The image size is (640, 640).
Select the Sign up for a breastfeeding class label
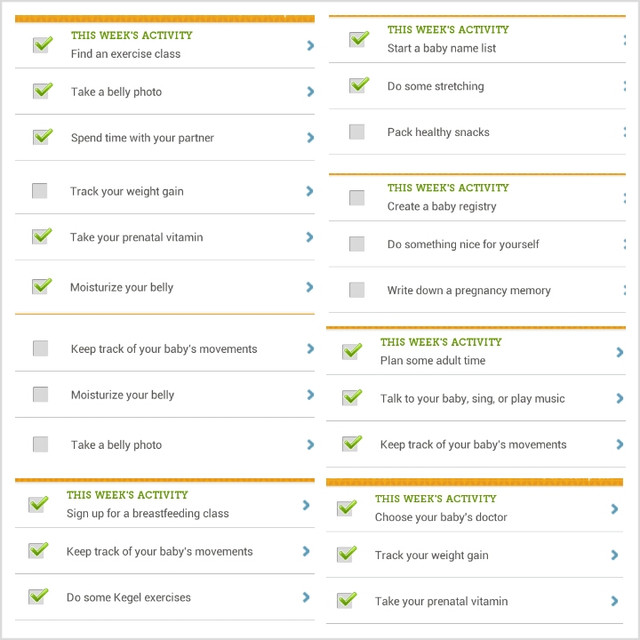[148, 513]
